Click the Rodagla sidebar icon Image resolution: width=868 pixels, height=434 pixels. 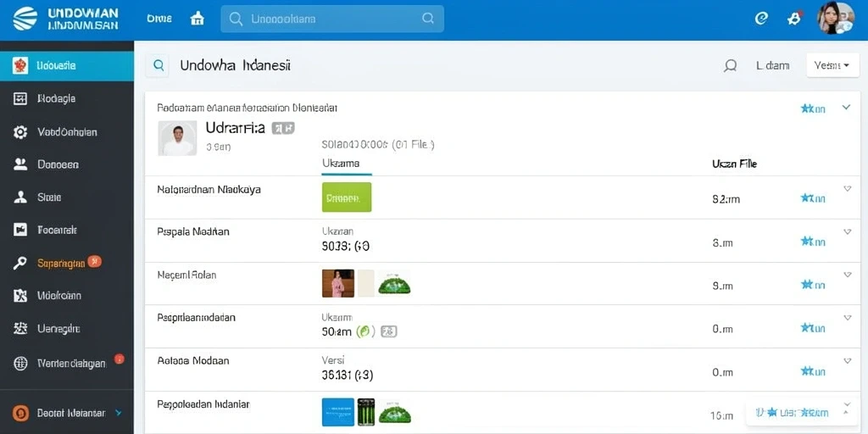pyautogui.click(x=20, y=99)
